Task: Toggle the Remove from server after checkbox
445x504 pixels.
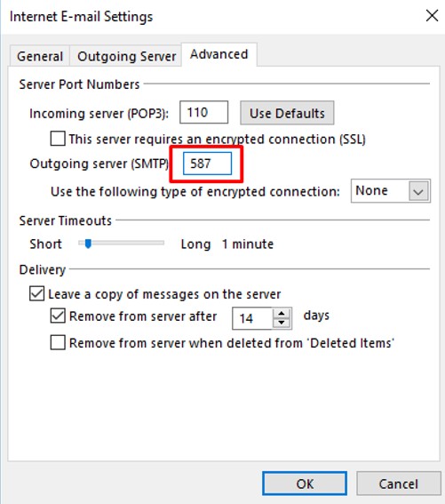Action: (58, 316)
